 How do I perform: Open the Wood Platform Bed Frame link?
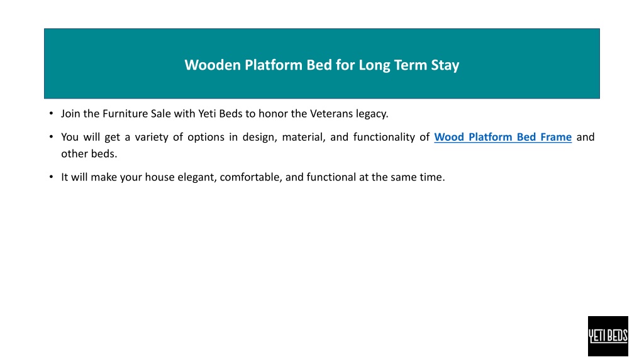tap(502, 137)
